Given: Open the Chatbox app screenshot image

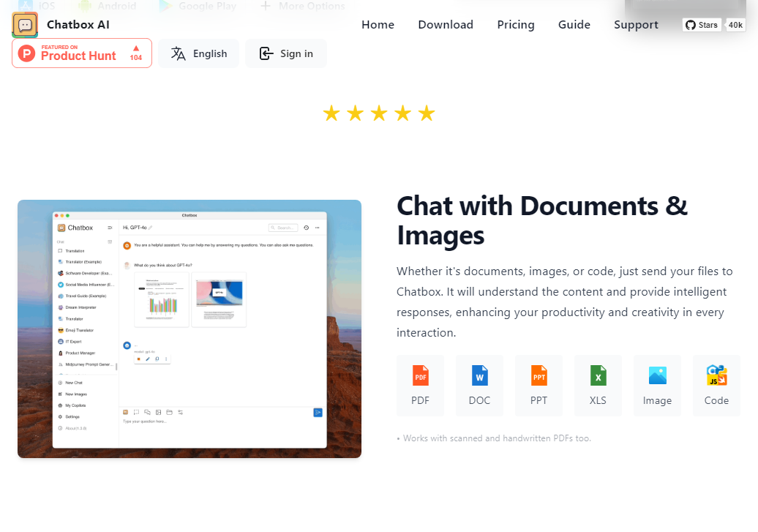Looking at the screenshot, I should coord(189,329).
